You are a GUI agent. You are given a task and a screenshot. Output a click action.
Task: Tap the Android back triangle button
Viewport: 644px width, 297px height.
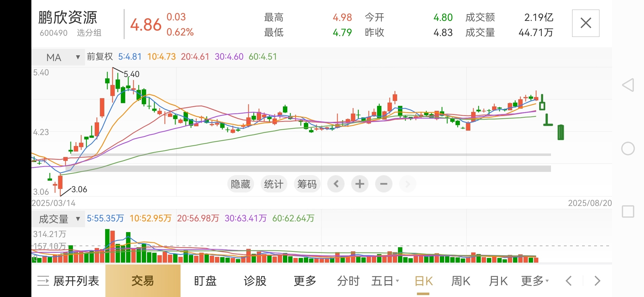click(x=628, y=85)
